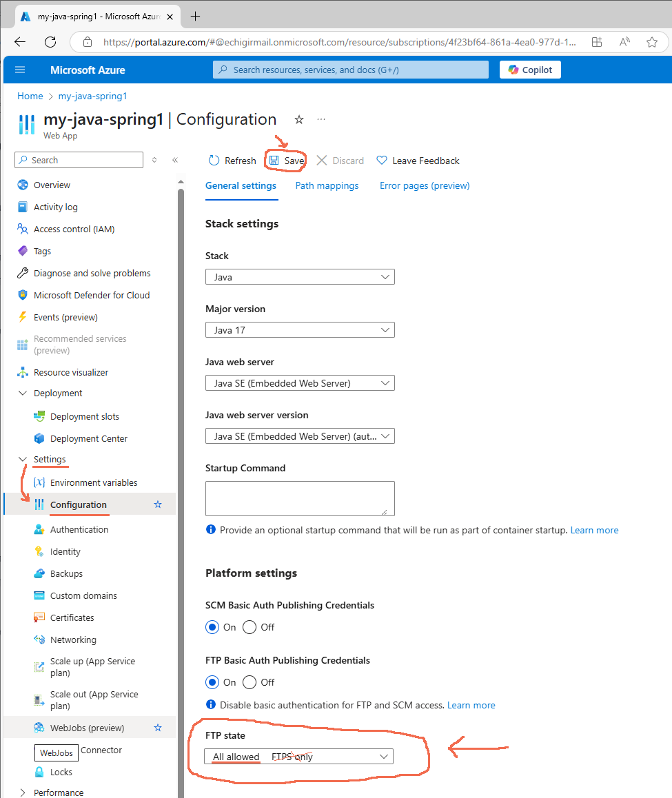This screenshot has width=672, height=798.
Task: Open more options ellipsis next to title
Action: point(320,120)
